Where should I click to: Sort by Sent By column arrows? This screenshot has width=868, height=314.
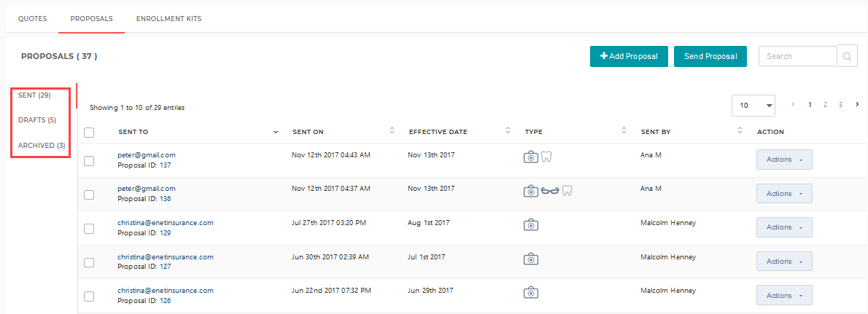pyautogui.click(x=740, y=131)
